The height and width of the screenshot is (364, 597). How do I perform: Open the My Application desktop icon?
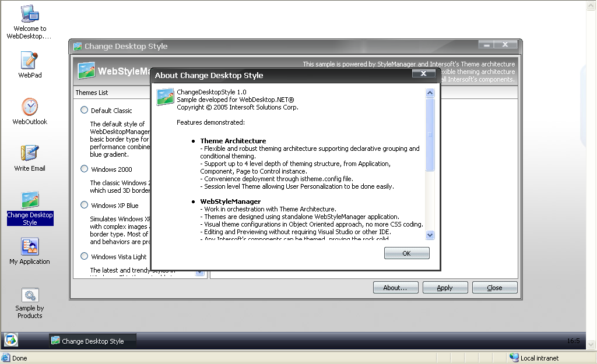point(30,247)
